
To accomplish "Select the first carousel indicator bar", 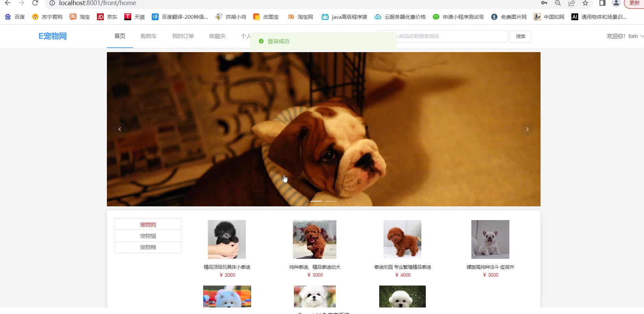I will [316, 201].
